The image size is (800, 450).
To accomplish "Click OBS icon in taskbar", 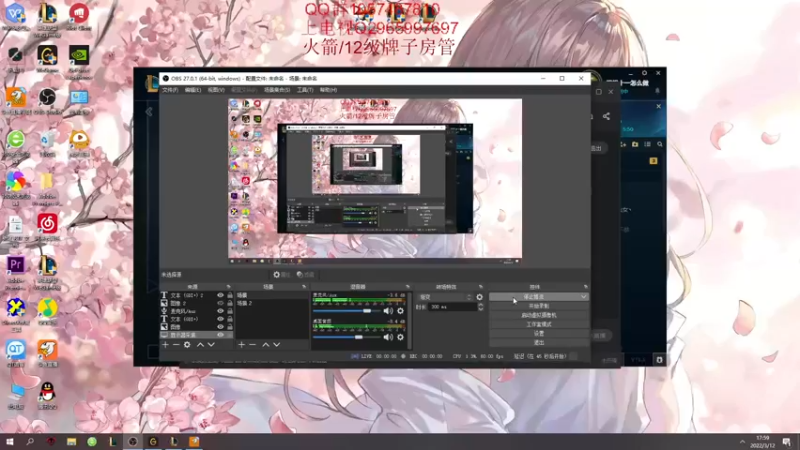I will [133, 442].
